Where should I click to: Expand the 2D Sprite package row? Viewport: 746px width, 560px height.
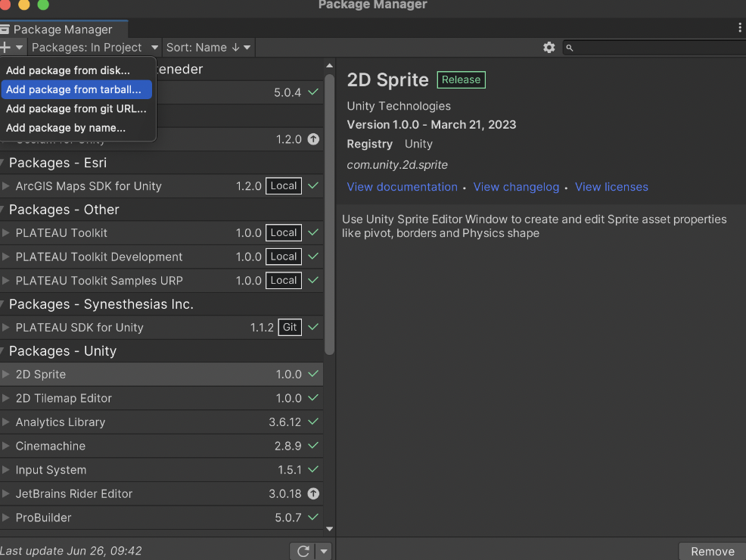point(6,375)
